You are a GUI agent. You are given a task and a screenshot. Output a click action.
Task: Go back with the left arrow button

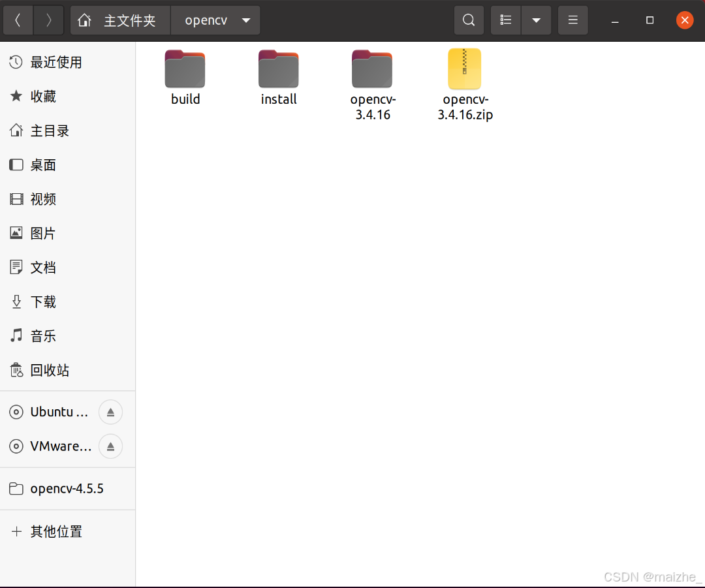18,20
